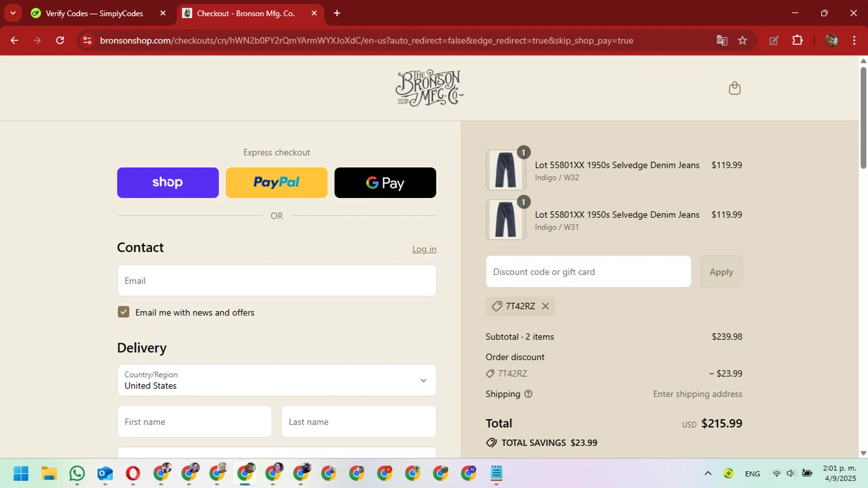Image resolution: width=868 pixels, height=488 pixels.
Task: Open File Explorer from the taskbar
Action: pyautogui.click(x=49, y=474)
